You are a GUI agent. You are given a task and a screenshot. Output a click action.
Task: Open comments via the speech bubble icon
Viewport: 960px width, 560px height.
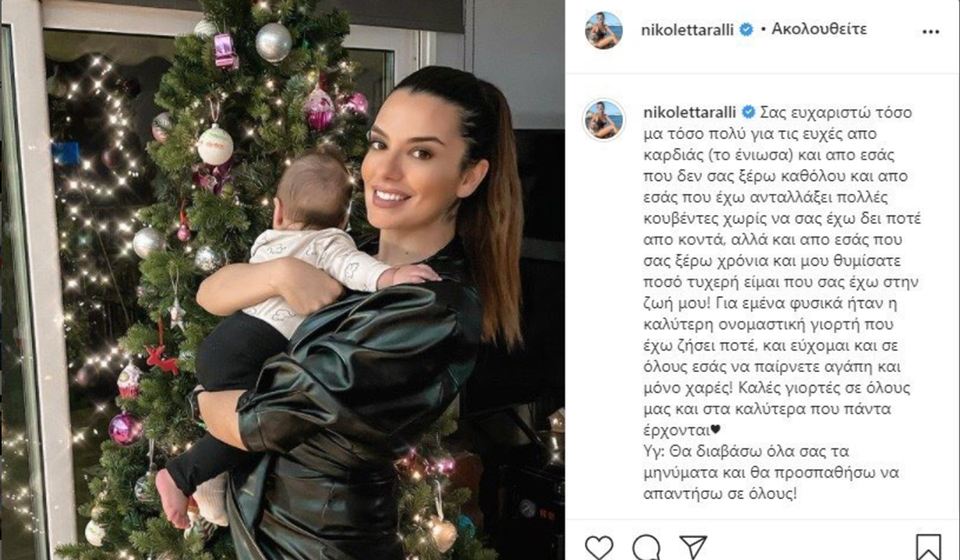[646, 547]
